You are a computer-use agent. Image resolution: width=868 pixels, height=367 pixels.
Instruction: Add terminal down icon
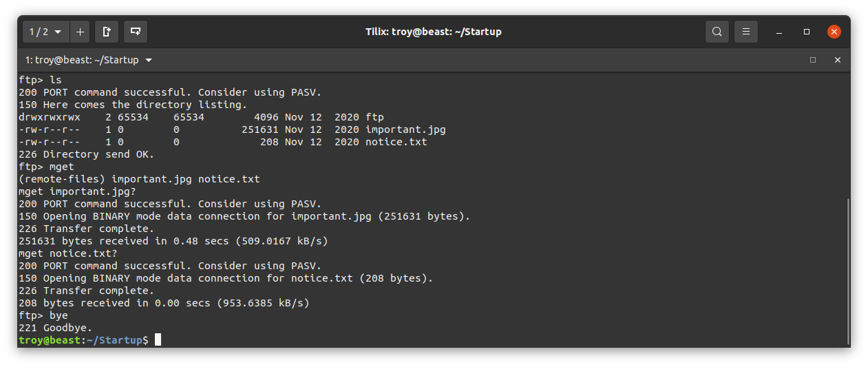pos(136,32)
